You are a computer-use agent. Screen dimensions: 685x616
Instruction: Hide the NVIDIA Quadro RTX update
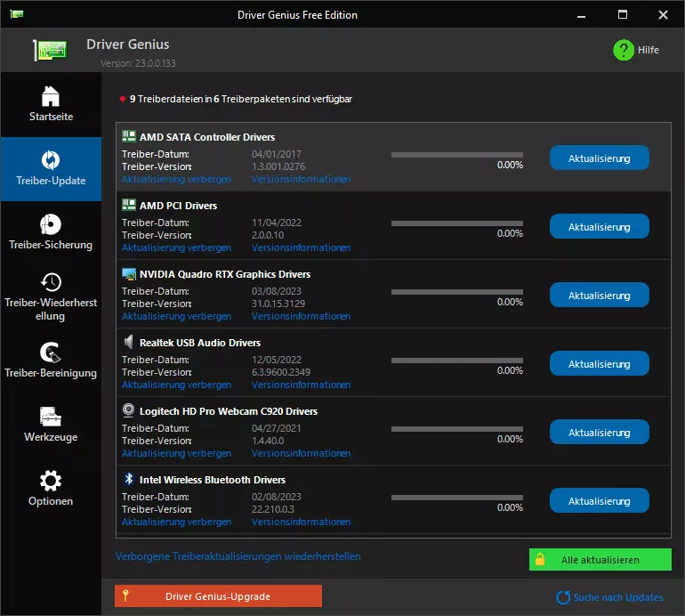point(176,316)
